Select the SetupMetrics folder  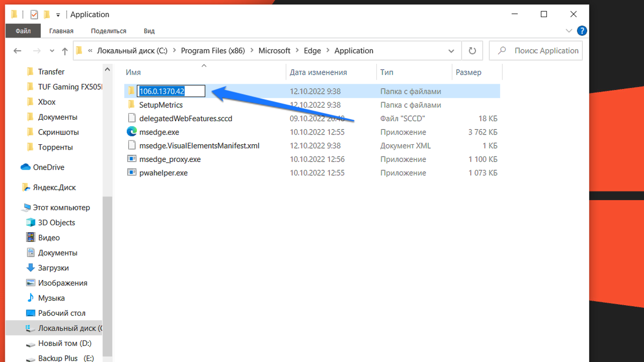(x=161, y=105)
